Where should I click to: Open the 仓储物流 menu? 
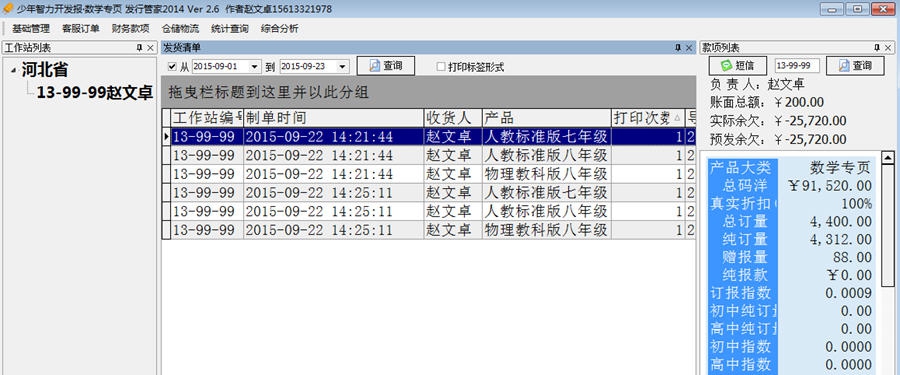click(x=180, y=29)
